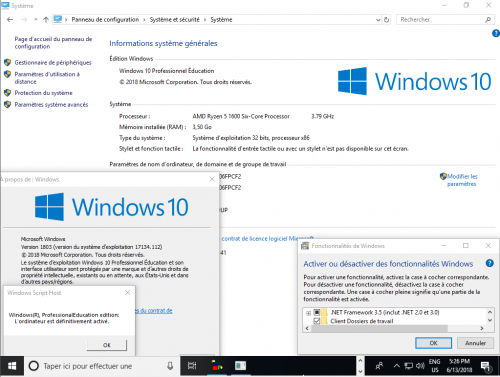500x377 pixels.
Task: Click Fonctionnalités de Windows title bar icon
Action: pyautogui.click(x=305, y=246)
